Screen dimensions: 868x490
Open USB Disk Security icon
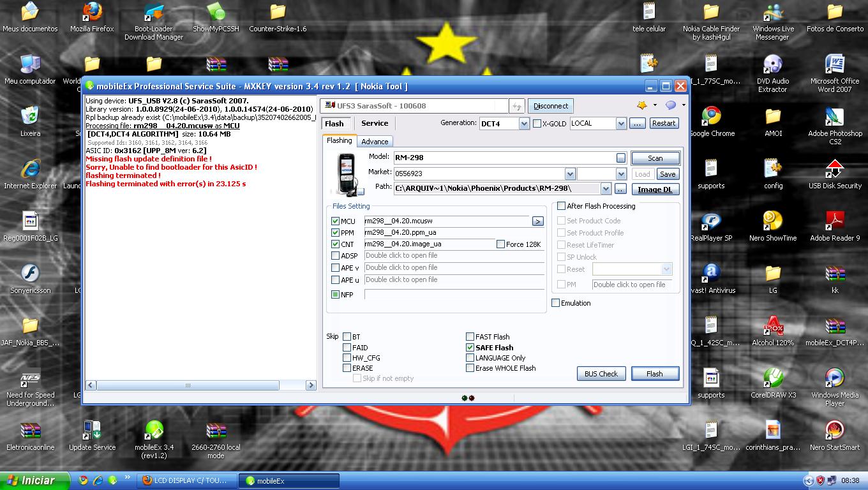(835, 168)
